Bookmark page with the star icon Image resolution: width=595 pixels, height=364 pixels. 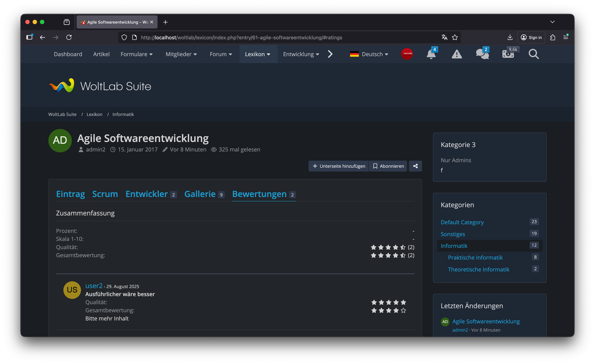(x=455, y=37)
